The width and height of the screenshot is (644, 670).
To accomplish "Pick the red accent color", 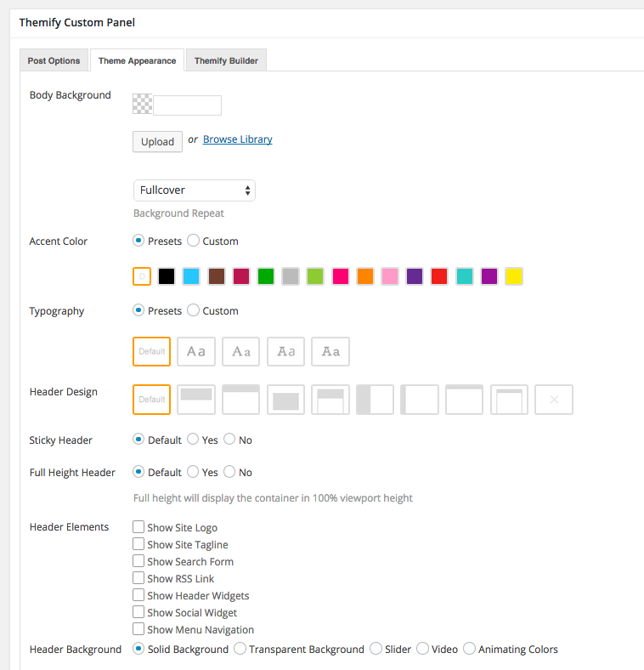I will coord(439,276).
